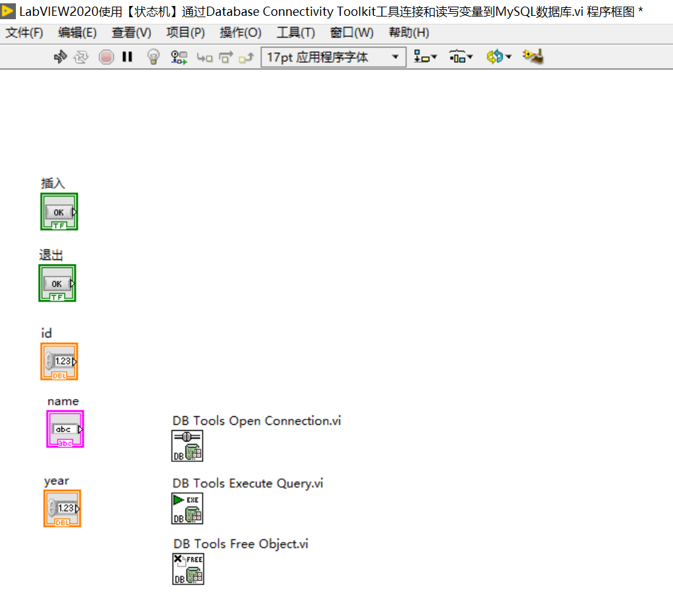Select the DB Tools Execute Query.vi node
This screenshot has width=673, height=616.
(187, 509)
